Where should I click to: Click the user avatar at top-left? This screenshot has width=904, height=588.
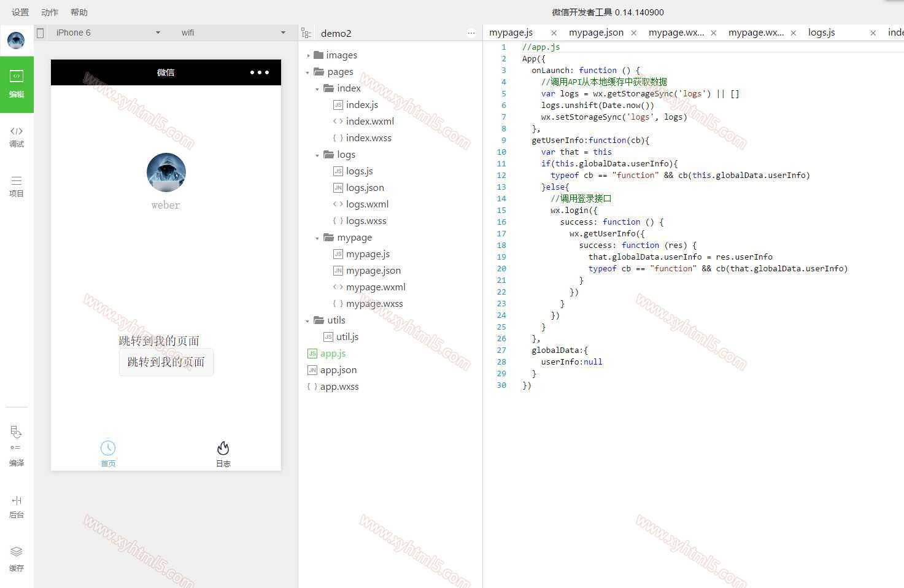(x=16, y=41)
